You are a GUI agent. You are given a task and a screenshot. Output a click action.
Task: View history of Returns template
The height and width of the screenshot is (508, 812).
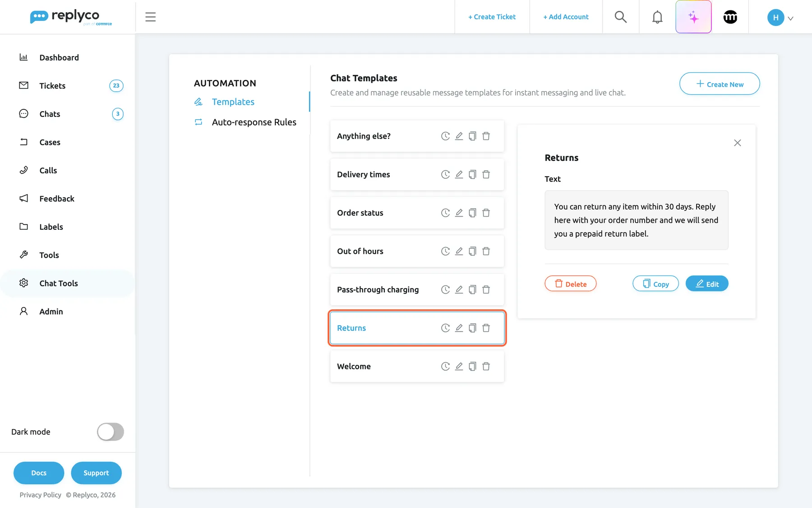(445, 328)
